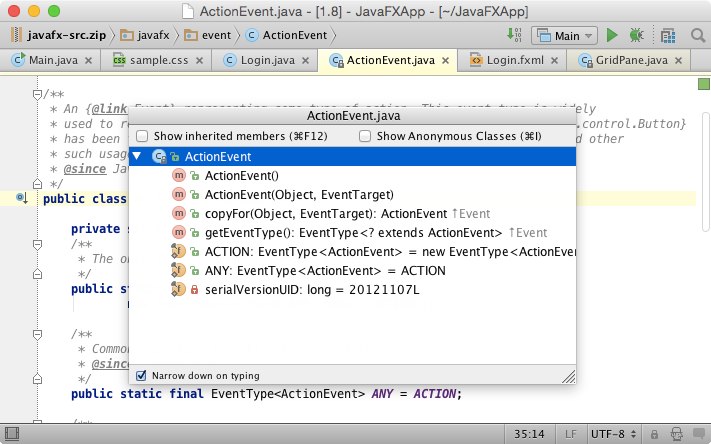Click the {@link tag in Javadoc
Screen dimensions: 711x444
click(x=109, y=109)
